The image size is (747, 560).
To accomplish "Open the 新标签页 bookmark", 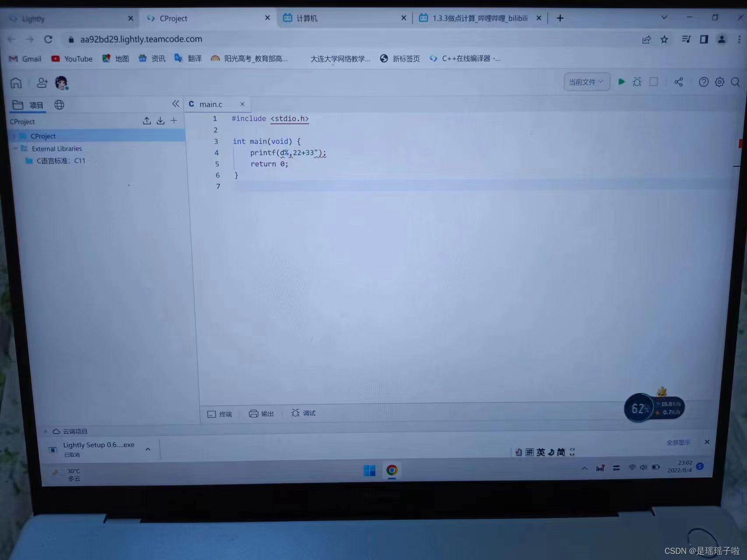I will point(400,59).
